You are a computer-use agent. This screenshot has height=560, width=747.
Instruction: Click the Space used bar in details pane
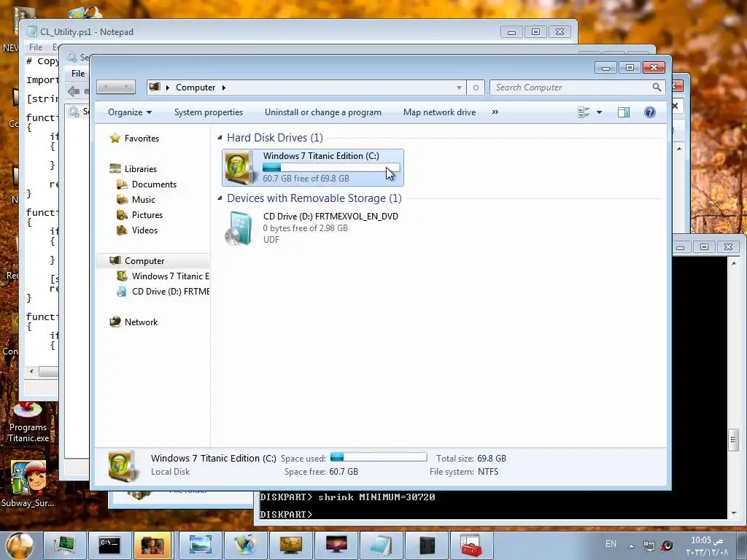pyautogui.click(x=379, y=457)
